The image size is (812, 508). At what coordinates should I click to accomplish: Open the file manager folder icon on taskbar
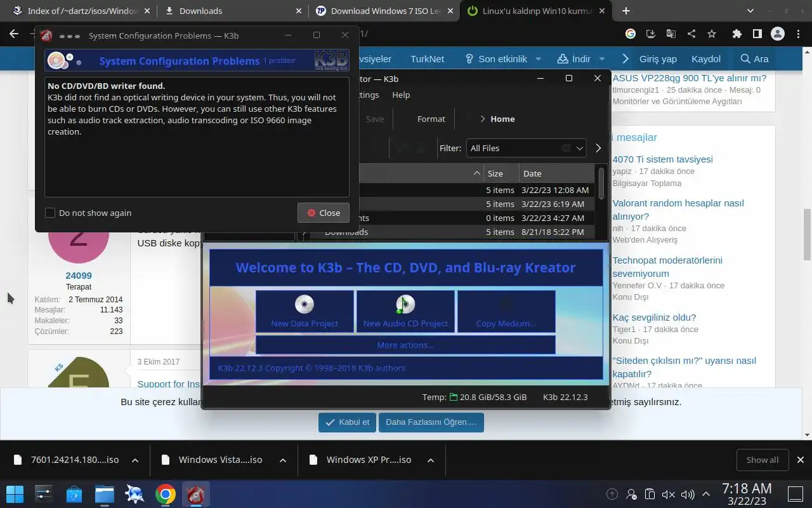(x=105, y=493)
